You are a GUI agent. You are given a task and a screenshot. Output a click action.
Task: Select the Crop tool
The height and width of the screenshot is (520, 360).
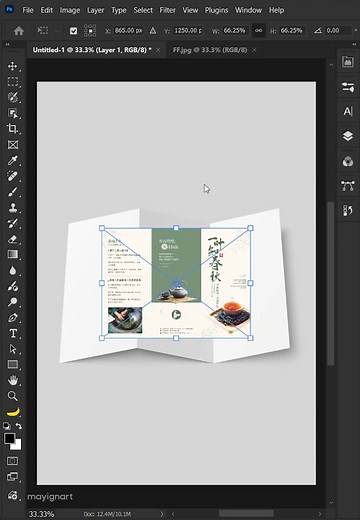(13, 128)
